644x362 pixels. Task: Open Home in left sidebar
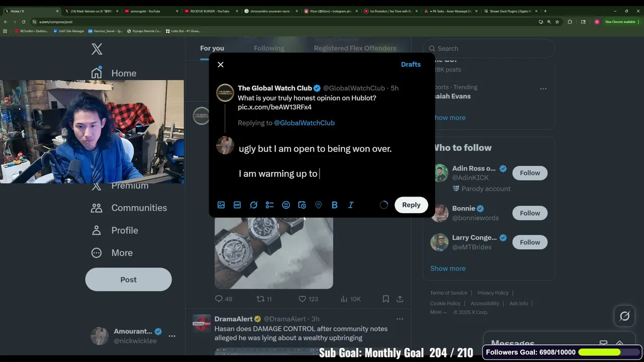pyautogui.click(x=114, y=73)
